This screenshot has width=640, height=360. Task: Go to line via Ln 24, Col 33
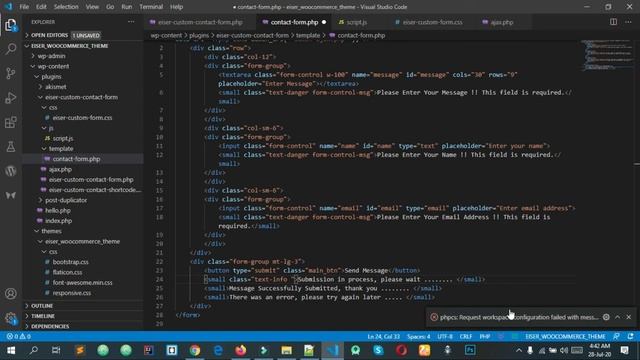pos(383,337)
